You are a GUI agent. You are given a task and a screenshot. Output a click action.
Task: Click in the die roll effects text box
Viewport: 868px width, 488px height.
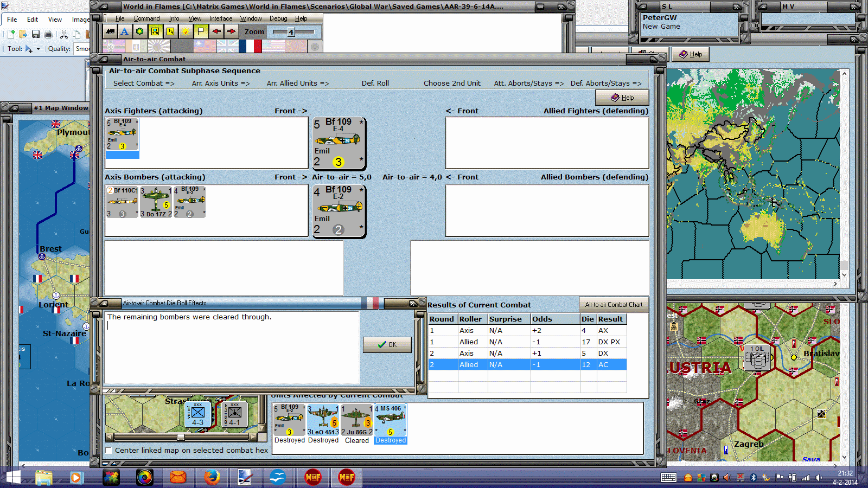coord(232,347)
